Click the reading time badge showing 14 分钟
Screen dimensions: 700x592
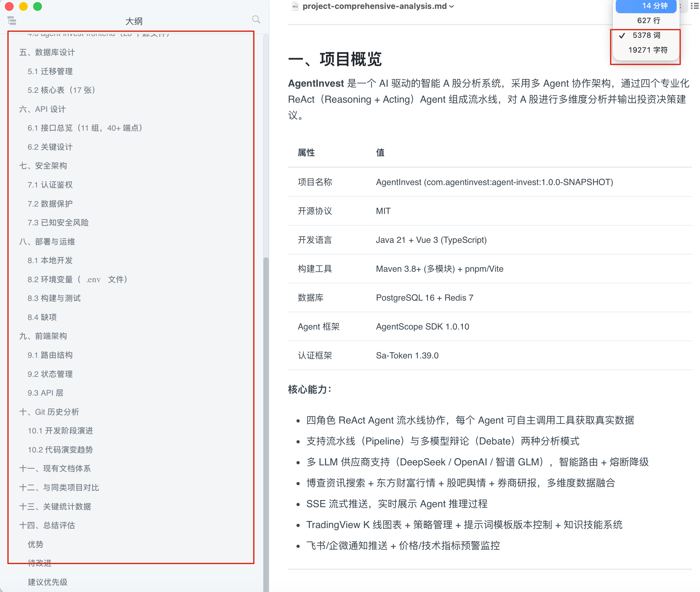(x=645, y=6)
